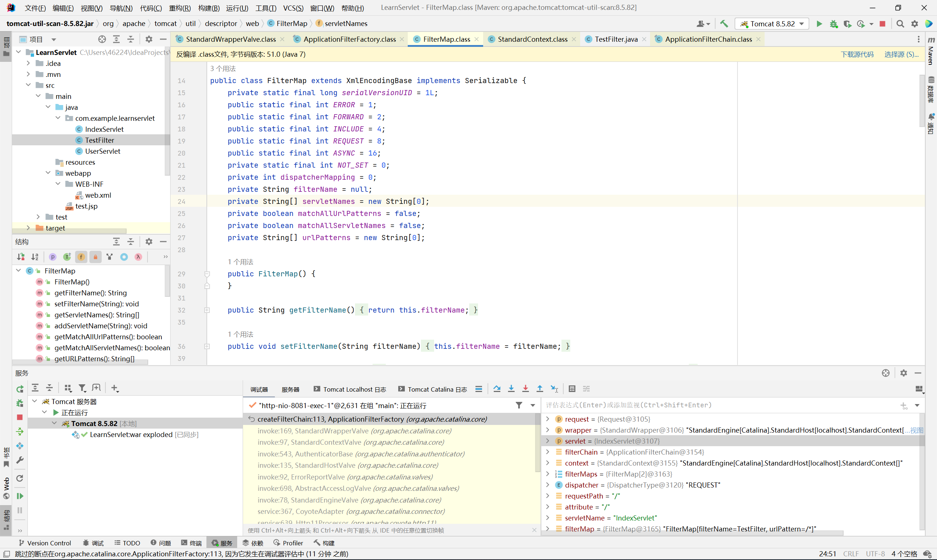Open 文件(F) menu

35,8
